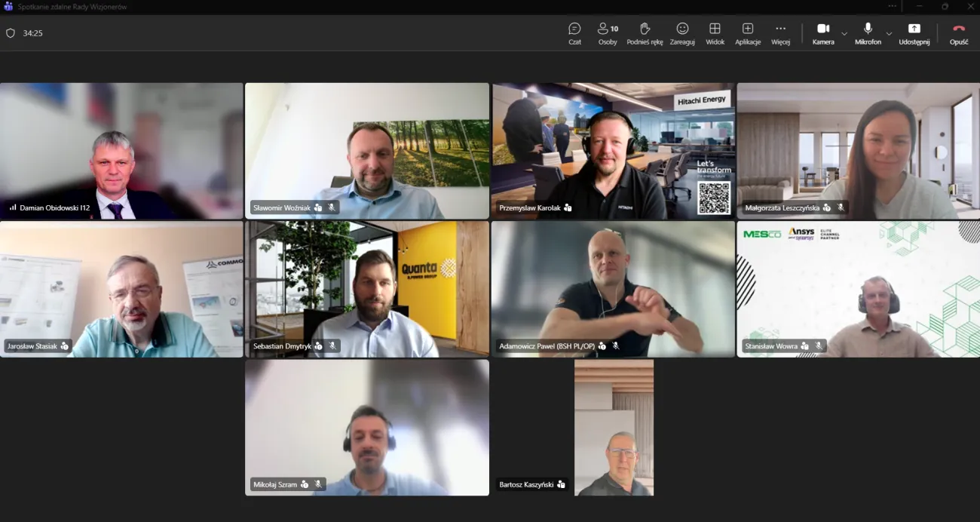This screenshot has width=980, height=522.
Task: Click Bartosz Kaszyński's name label
Action: (526, 484)
